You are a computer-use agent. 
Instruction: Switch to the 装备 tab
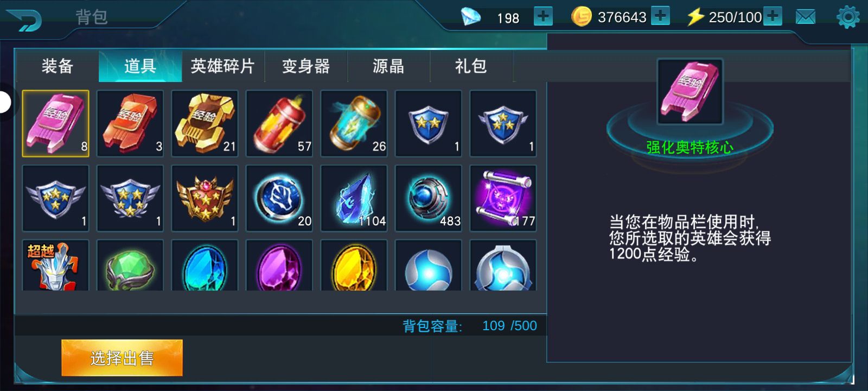point(58,66)
